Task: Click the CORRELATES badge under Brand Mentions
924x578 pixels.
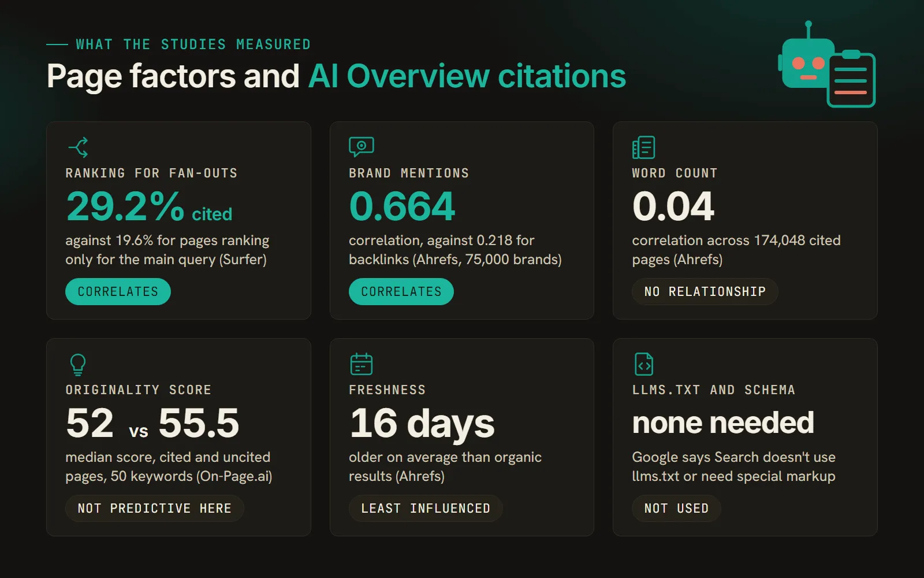Action: (x=401, y=291)
